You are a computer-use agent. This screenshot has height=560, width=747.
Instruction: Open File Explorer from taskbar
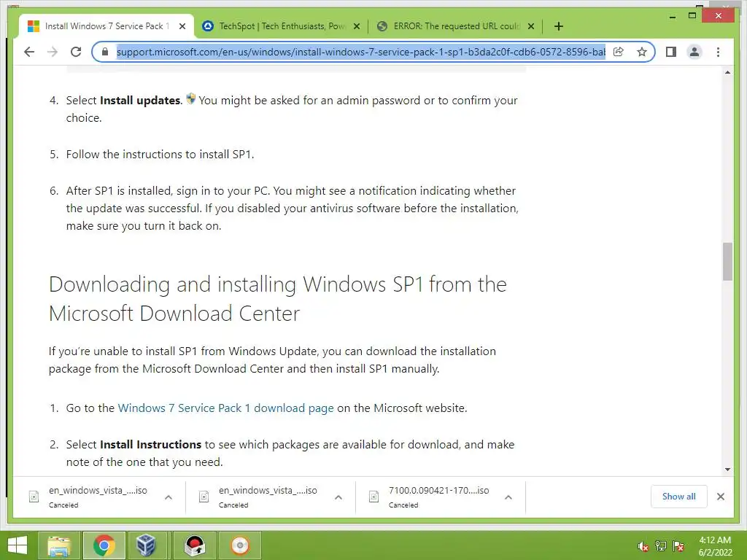[x=59, y=545]
